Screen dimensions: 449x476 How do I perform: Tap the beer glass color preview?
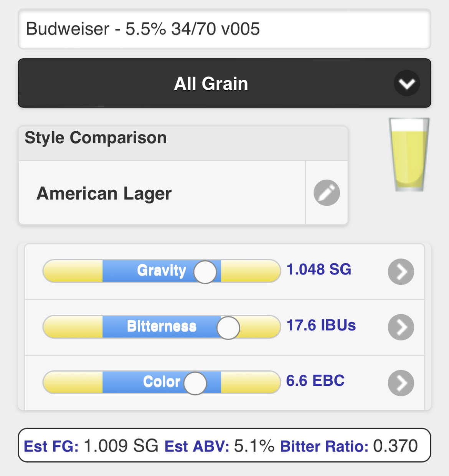[409, 154]
